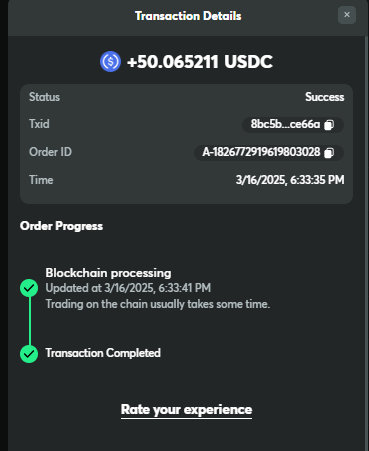
Task: Click the transaction time 3/16/2025, 6:33:35 PM
Action: click(290, 180)
